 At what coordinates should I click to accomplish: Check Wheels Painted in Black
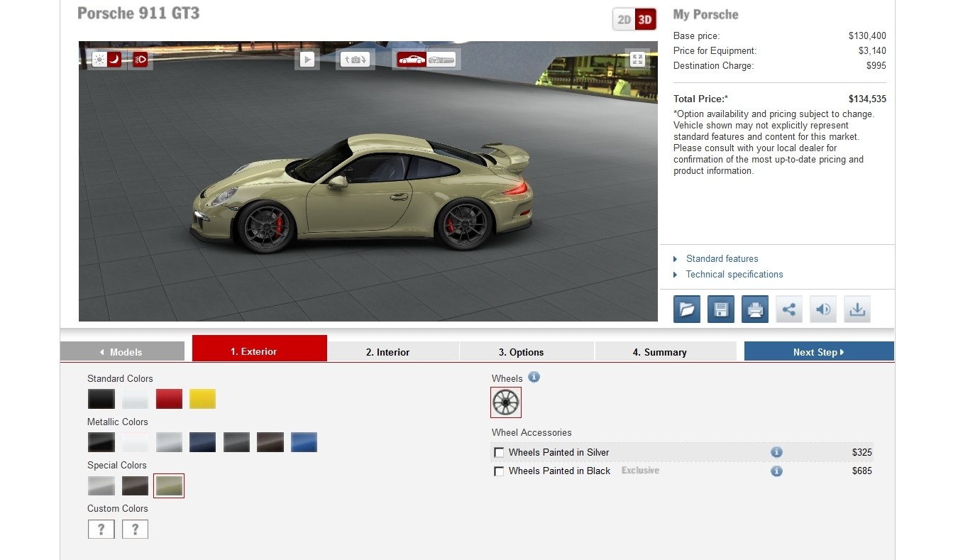click(499, 471)
